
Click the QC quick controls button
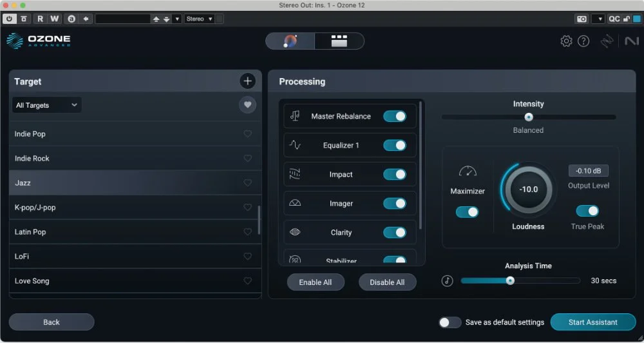(614, 19)
